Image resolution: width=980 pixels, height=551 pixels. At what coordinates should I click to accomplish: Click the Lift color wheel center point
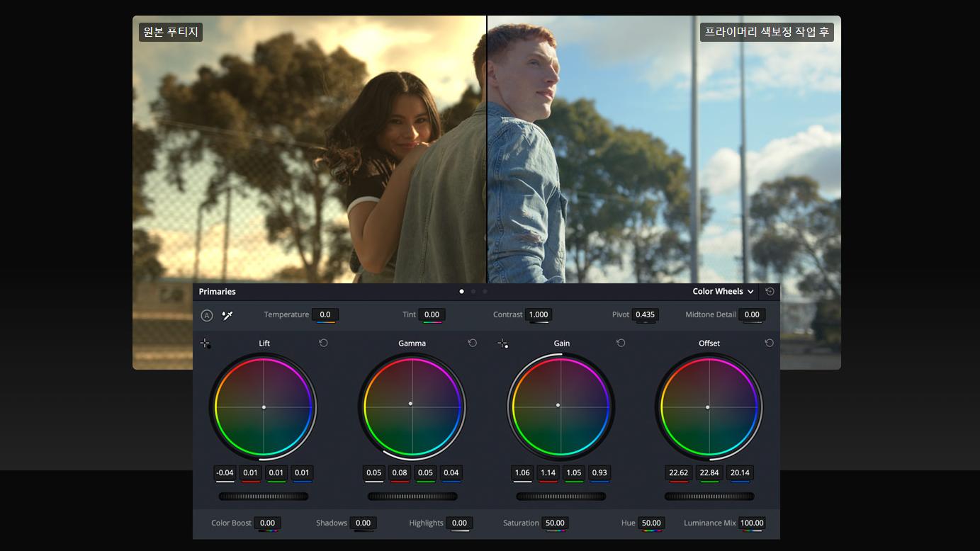click(264, 407)
